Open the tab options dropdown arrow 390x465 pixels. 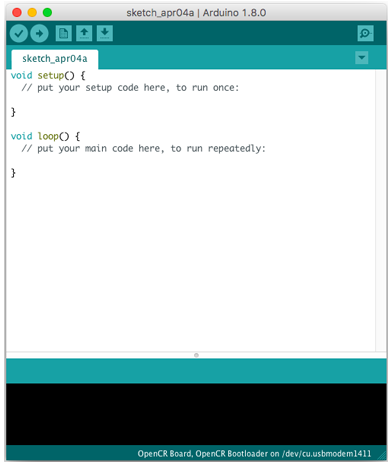click(362, 58)
